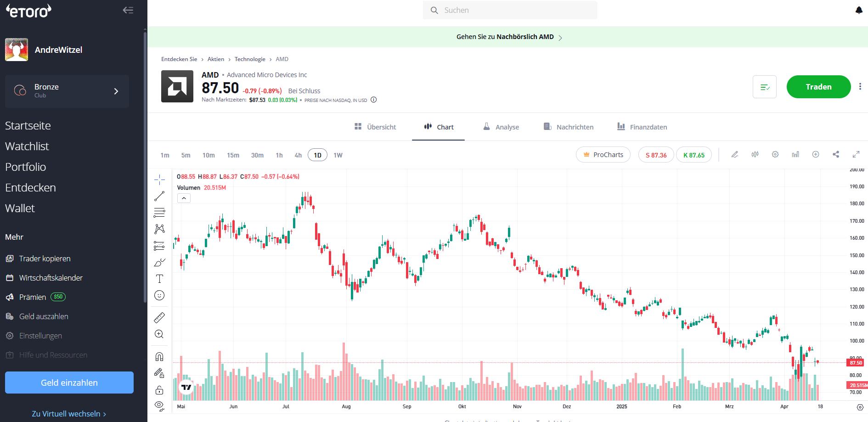Image resolution: width=868 pixels, height=422 pixels.
Task: Lock all drawing tools
Action: 159,390
